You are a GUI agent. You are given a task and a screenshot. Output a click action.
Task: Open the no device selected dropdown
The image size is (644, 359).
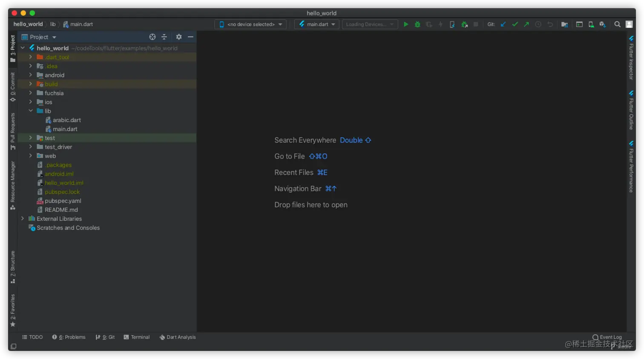click(x=250, y=24)
